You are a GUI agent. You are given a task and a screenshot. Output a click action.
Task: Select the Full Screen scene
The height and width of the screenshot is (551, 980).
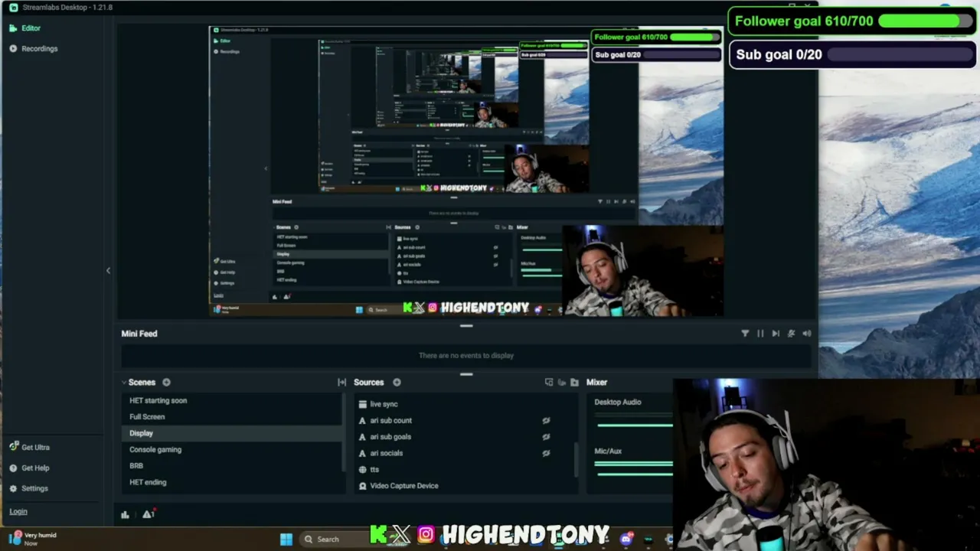231,417
